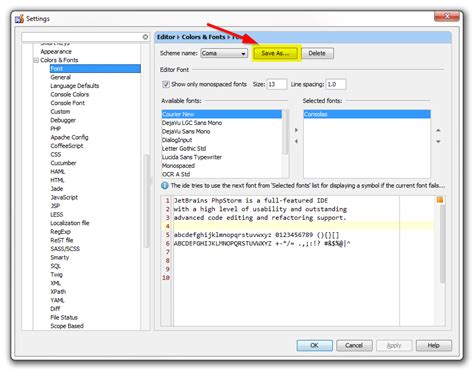Move selected font up arrow
Screen dimensions: 474x371
tap(438, 130)
